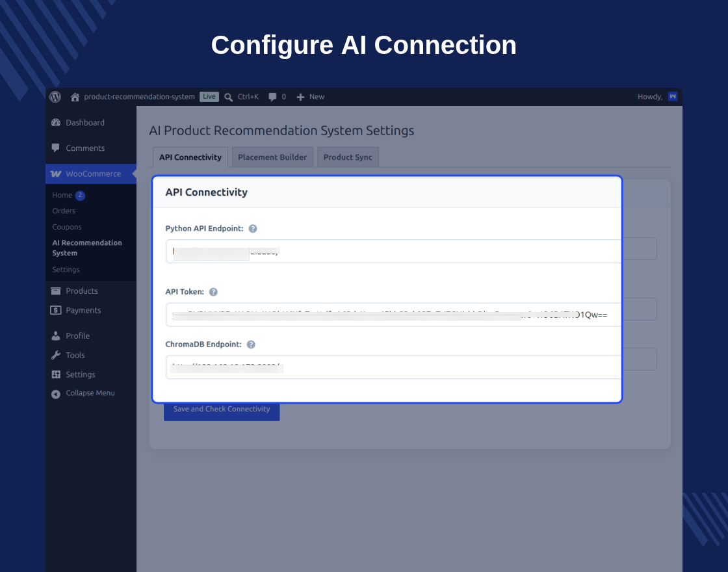Image resolution: width=728 pixels, height=572 pixels.
Task: Open the New content menu
Action: [317, 97]
